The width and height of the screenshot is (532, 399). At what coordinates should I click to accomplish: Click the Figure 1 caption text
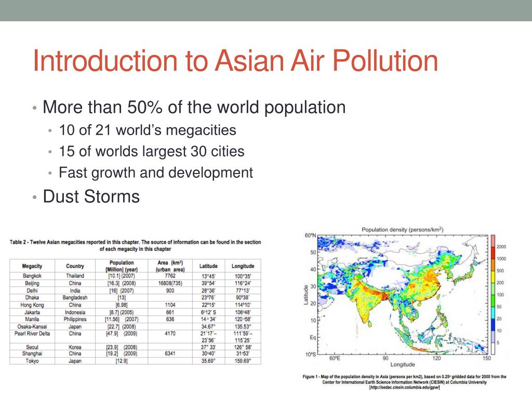click(x=404, y=382)
